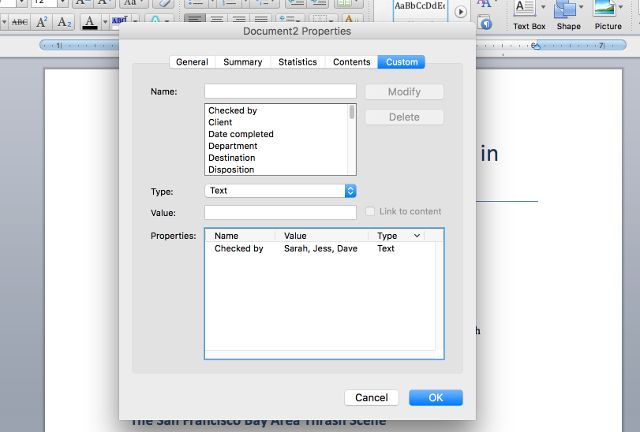Screen dimensions: 640x432
Task: Click into the Name input field
Action: [280, 91]
